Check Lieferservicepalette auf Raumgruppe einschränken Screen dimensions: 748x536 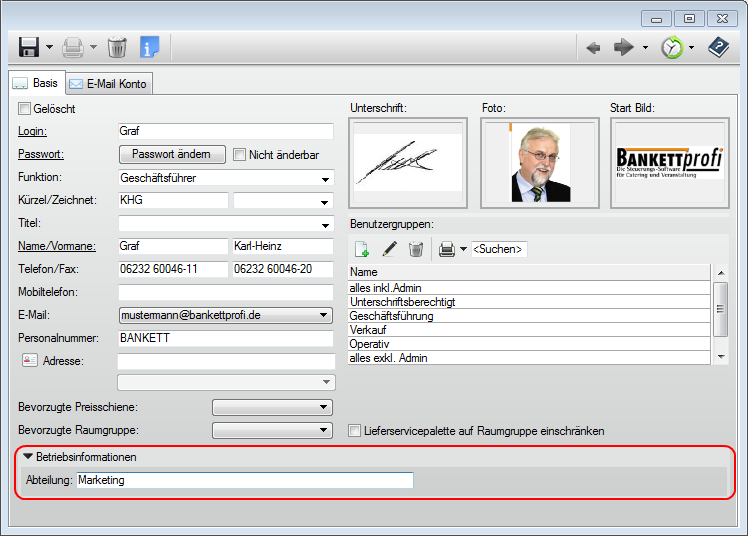click(x=354, y=431)
